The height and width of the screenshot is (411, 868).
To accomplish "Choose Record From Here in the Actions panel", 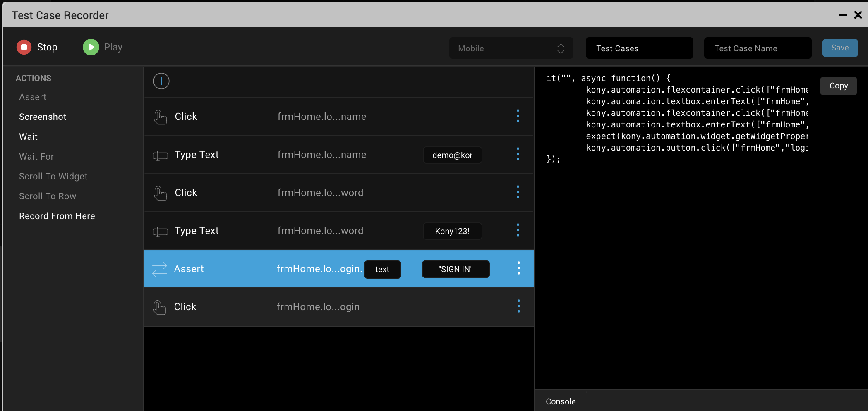I will pos(57,216).
